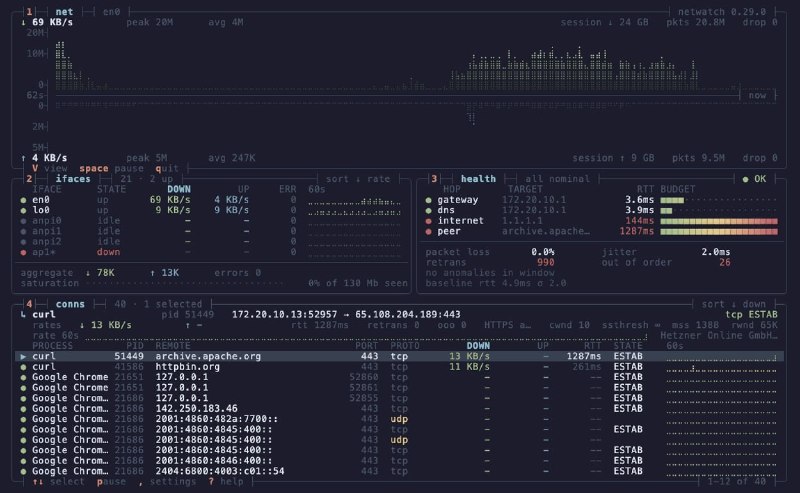800x493 pixels.
Task: Open the ifaces sort rate selector
Action: pyautogui.click(x=358, y=179)
